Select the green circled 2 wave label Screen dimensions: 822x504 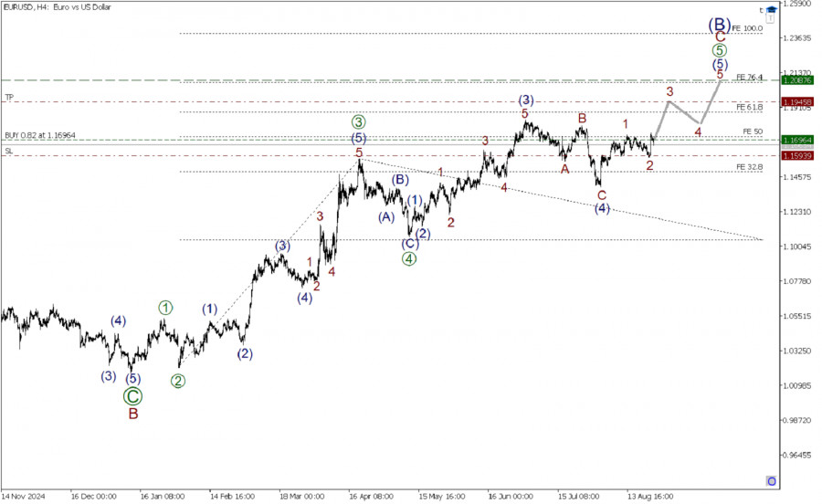coord(178,381)
